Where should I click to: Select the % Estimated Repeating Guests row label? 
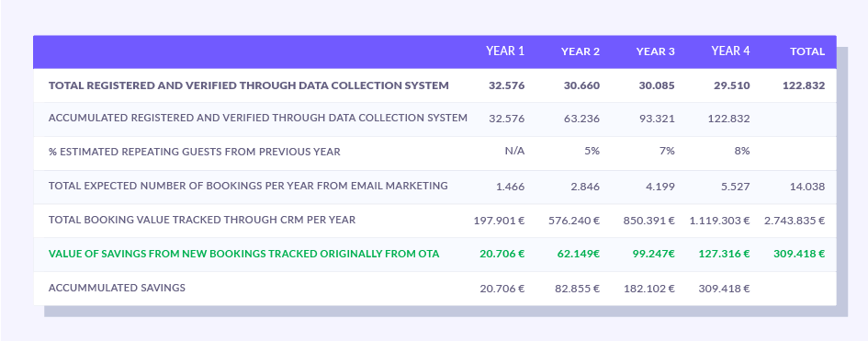[x=195, y=152]
